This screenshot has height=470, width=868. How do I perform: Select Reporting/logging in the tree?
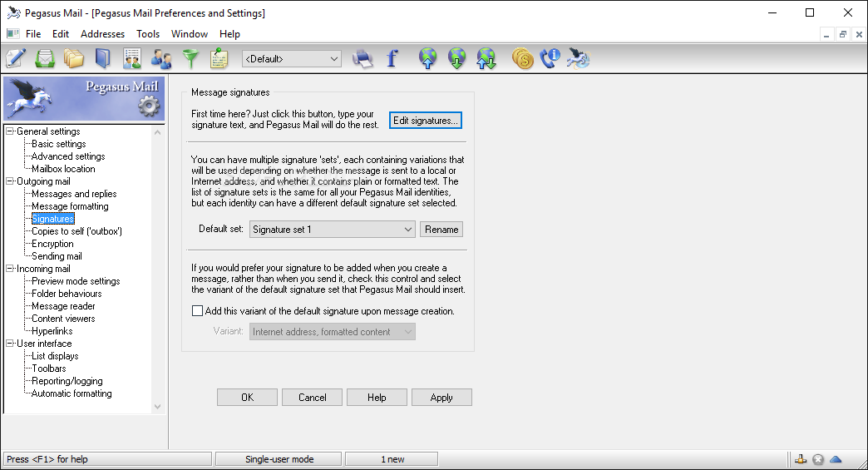pos(67,381)
